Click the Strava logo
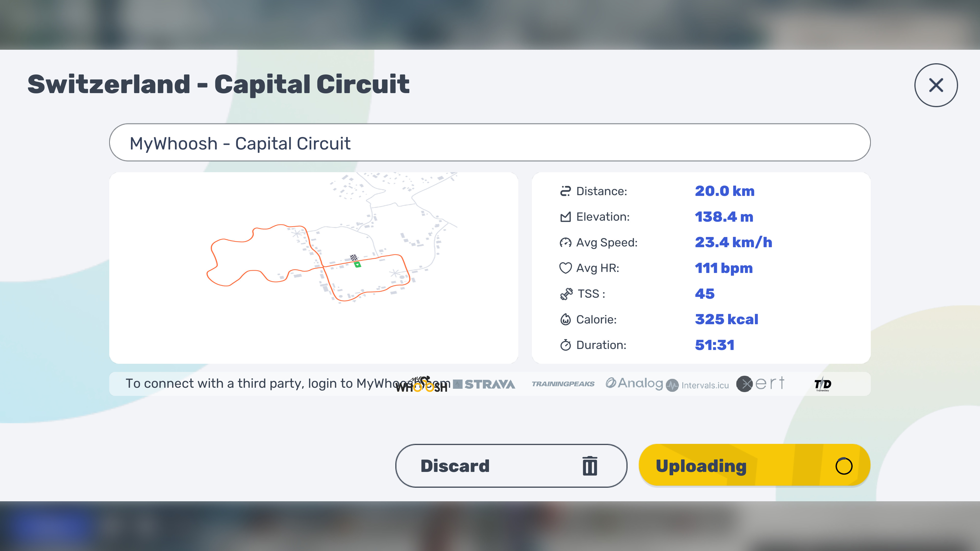This screenshot has height=551, width=980. [x=484, y=384]
